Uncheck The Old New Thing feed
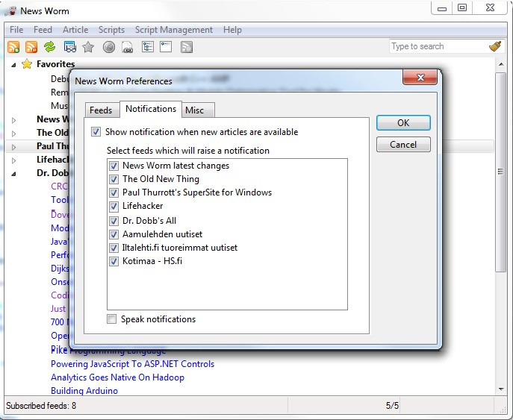This screenshot has height=420, width=513. pos(114,179)
